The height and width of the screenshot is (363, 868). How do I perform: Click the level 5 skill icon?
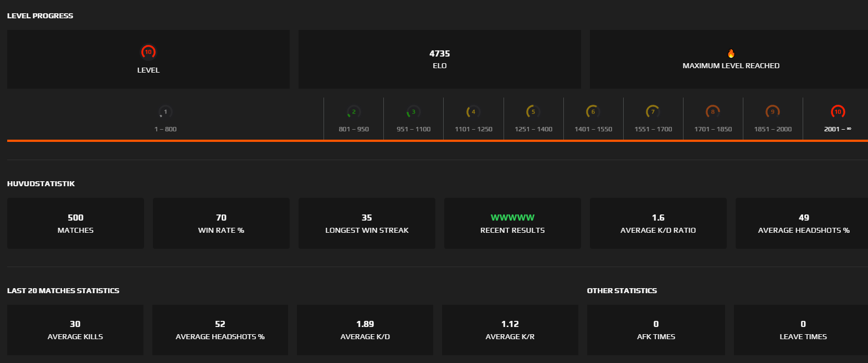click(533, 112)
